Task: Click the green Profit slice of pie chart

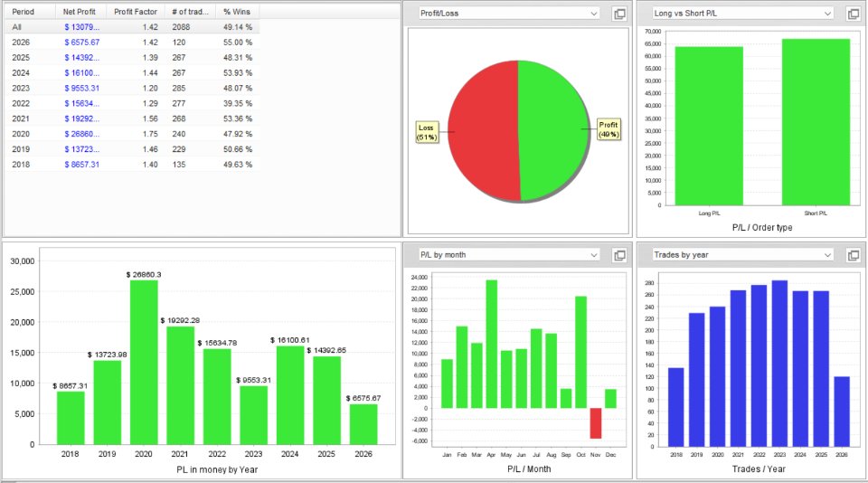Action: tap(553, 130)
